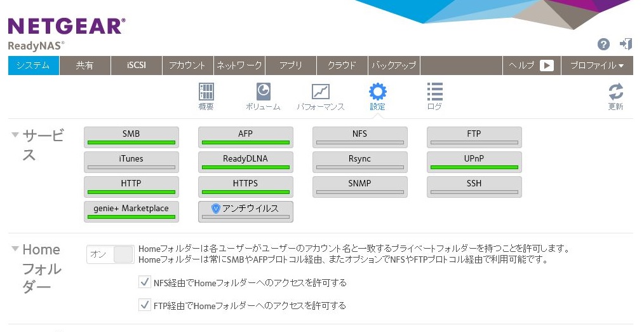Click the question mark help icon
Screen dimensions: 644x332
(603, 44)
